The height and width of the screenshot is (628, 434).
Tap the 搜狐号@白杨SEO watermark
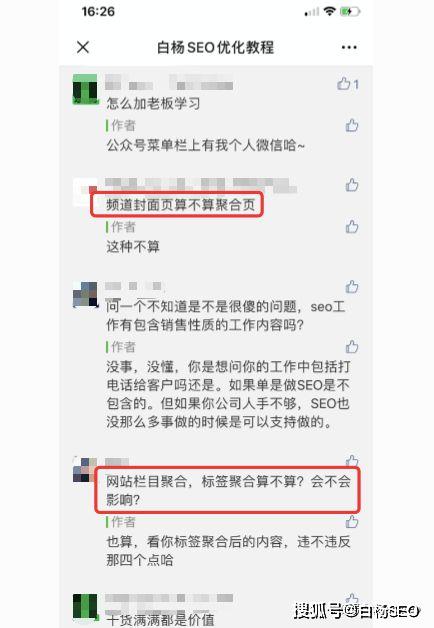coord(357,611)
